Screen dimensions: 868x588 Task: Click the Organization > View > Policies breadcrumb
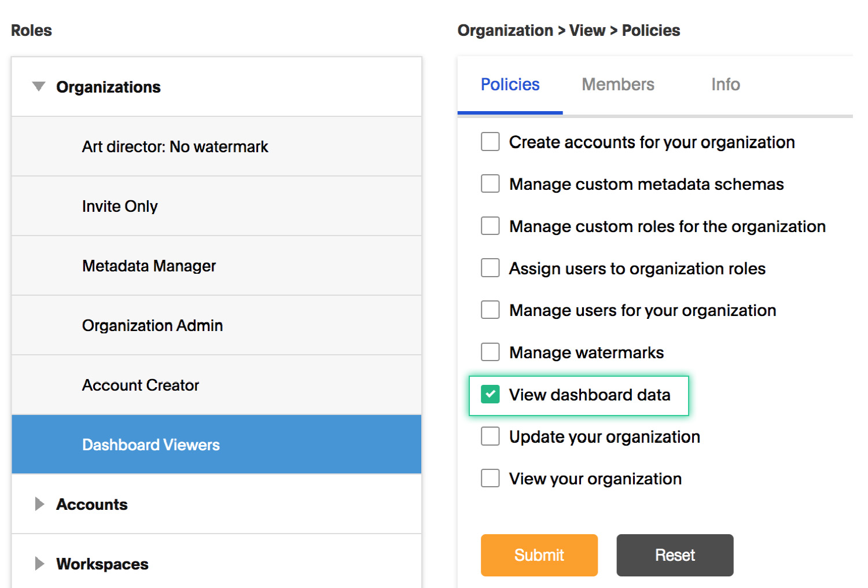[x=569, y=30]
